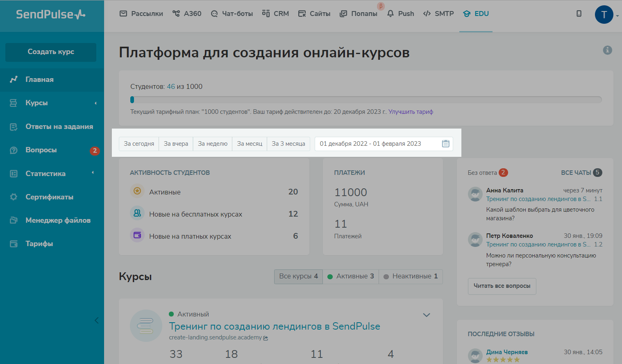Screen dimensions: 622x364
Task: Open the Попапы section
Action: click(x=359, y=14)
